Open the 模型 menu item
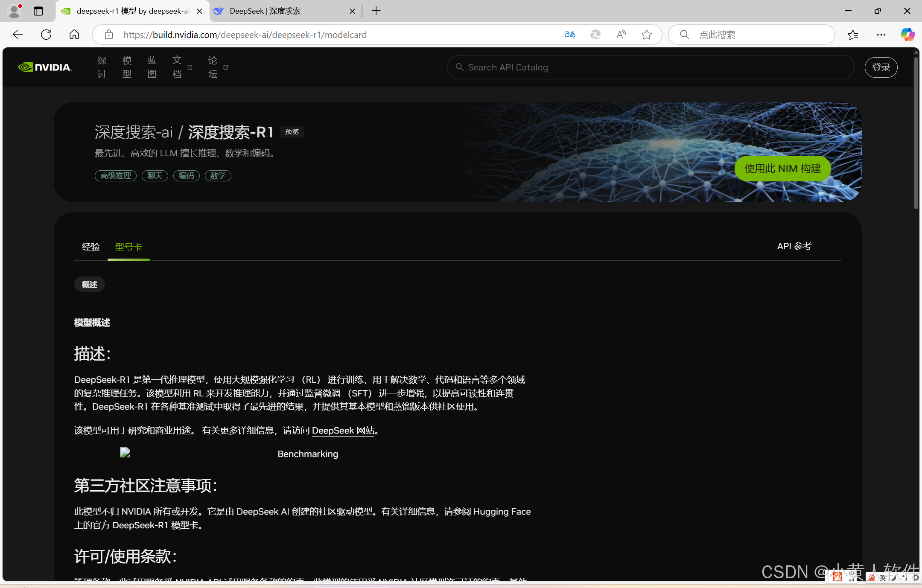This screenshot has height=588, width=922. tap(127, 67)
